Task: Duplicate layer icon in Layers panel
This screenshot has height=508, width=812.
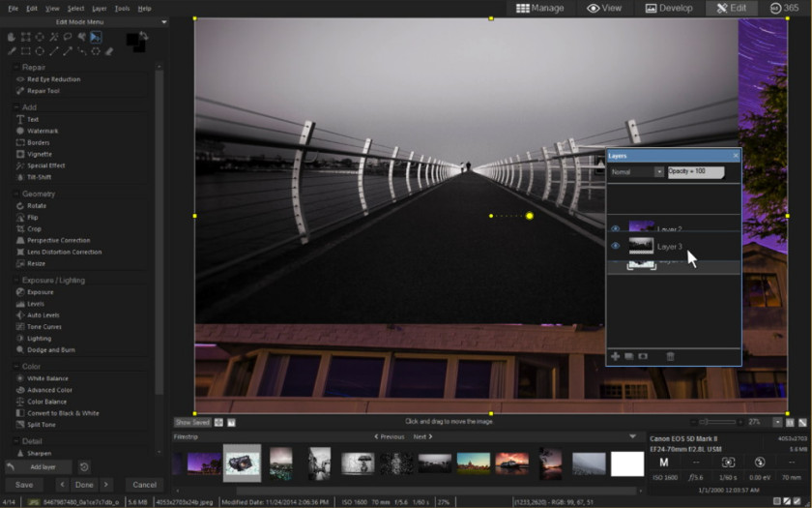Action: pyautogui.click(x=629, y=356)
